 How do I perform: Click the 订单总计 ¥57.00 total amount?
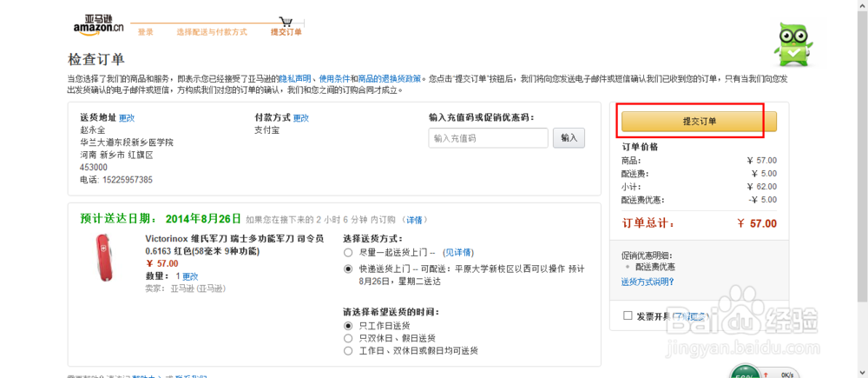pyautogui.click(x=757, y=224)
